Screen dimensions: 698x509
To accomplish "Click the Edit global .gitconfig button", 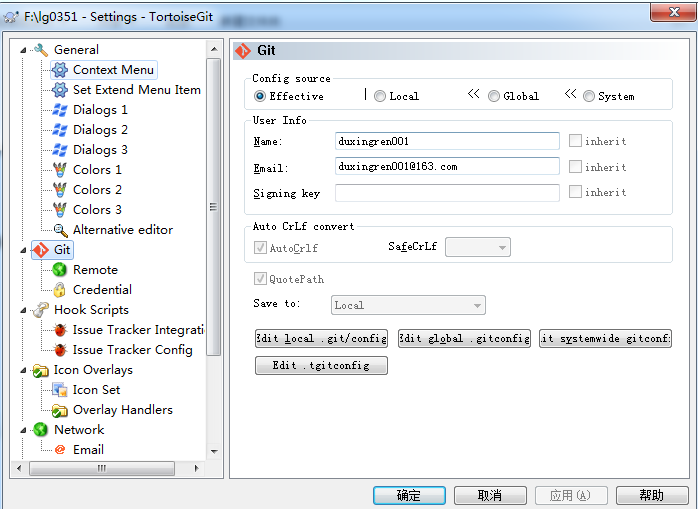I will coord(464,339).
